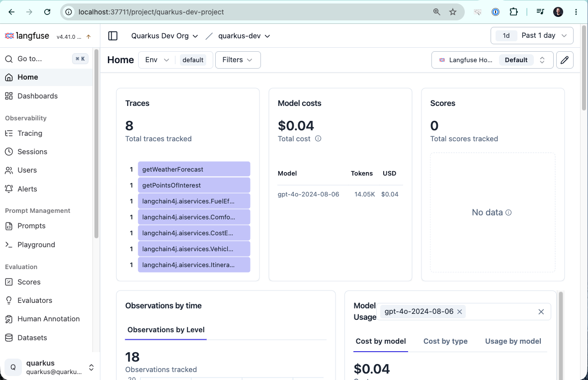
Task: Open the Env filter dropdown
Action: pos(157,60)
